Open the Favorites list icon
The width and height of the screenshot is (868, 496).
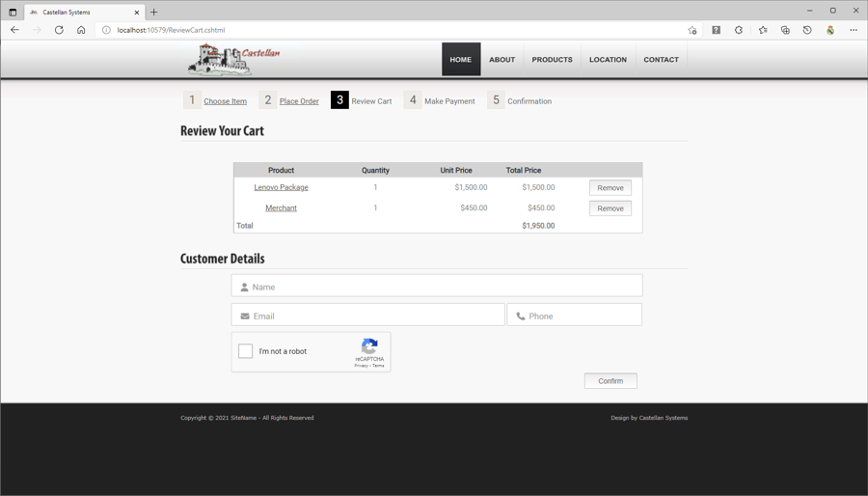[763, 30]
